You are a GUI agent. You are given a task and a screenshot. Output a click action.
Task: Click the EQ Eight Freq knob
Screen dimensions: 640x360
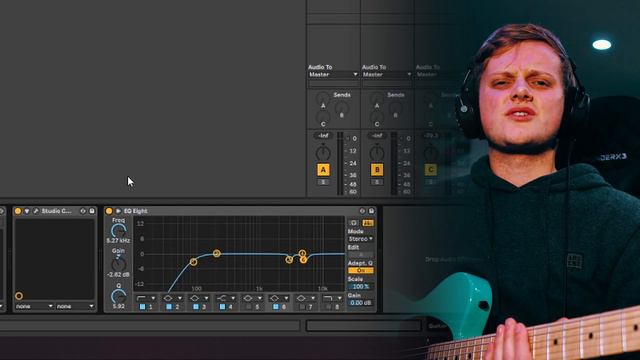[x=118, y=231]
